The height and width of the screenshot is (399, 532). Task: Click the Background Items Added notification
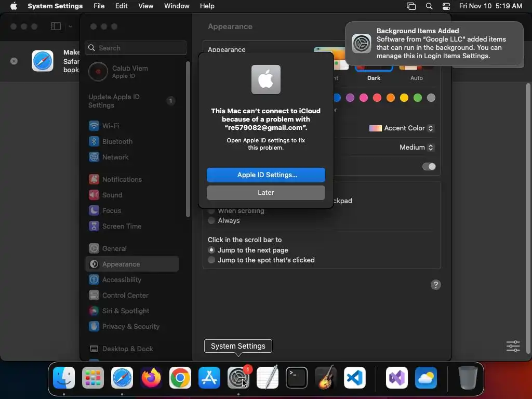[x=434, y=44]
